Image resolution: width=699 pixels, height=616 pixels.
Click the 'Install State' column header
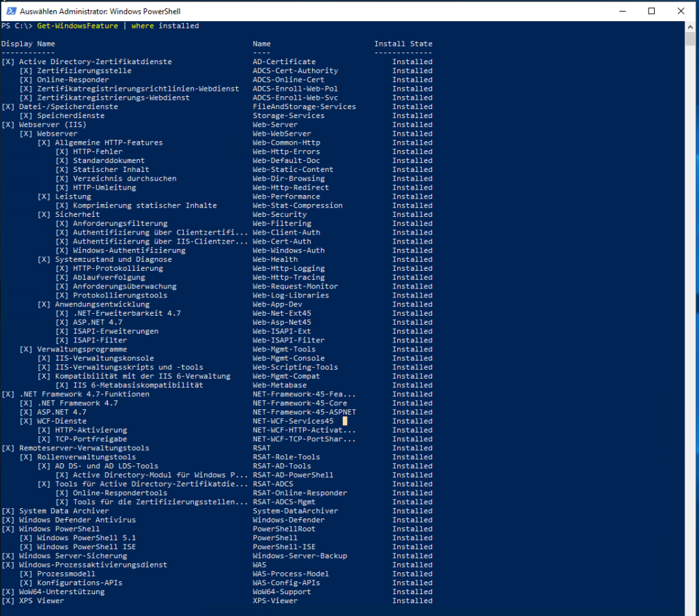[403, 44]
